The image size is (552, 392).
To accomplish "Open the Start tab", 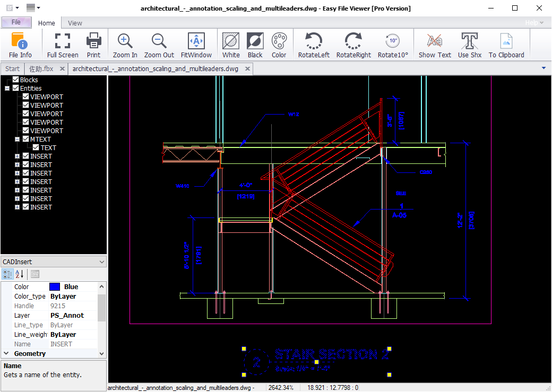I will pos(12,68).
